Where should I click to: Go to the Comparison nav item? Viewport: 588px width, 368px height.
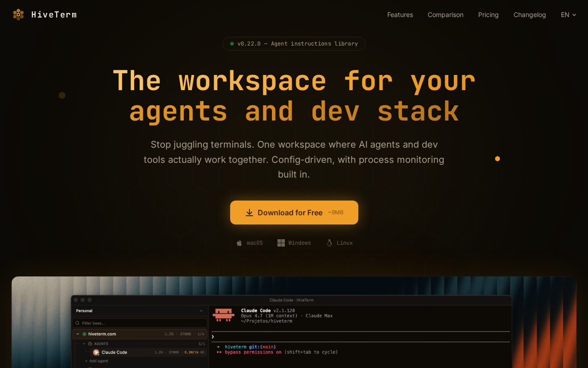446,15
